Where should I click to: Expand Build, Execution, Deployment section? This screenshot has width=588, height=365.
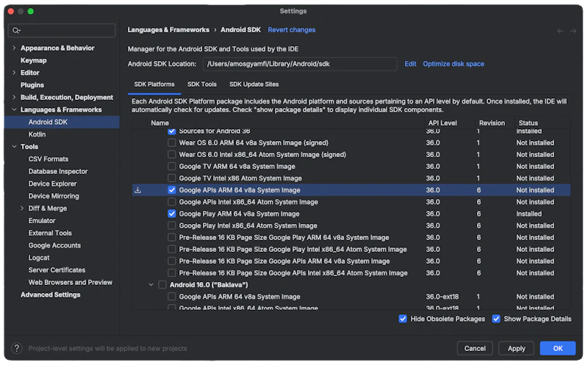(14, 98)
